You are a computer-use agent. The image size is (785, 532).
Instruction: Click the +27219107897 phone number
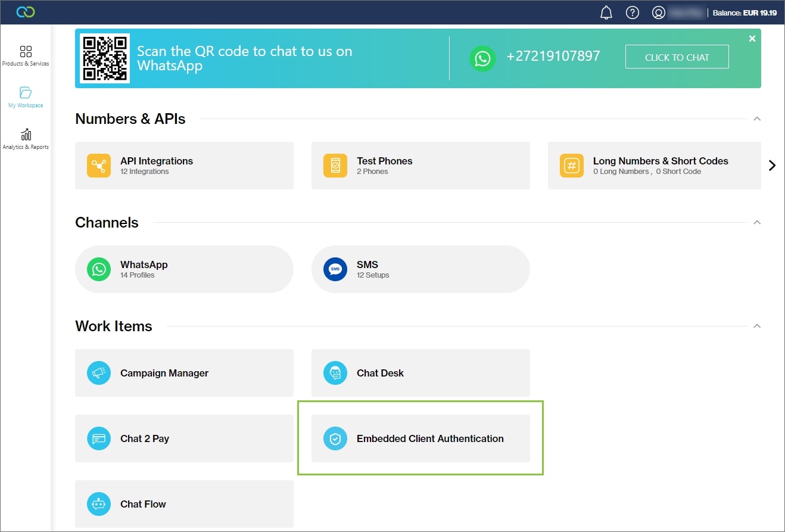553,57
